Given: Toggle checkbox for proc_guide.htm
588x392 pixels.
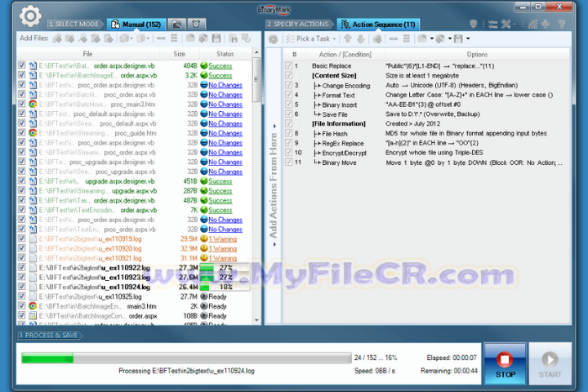Looking at the screenshot, I should point(22,133).
